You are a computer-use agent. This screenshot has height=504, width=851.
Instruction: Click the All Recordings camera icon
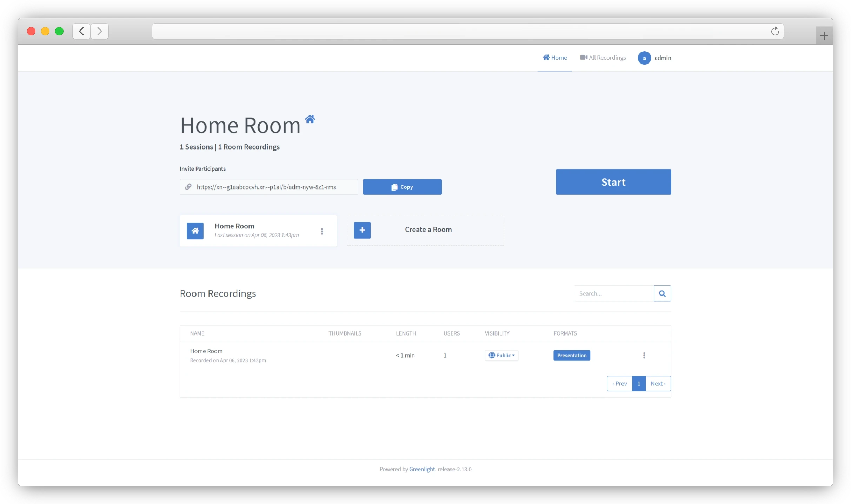coord(583,57)
